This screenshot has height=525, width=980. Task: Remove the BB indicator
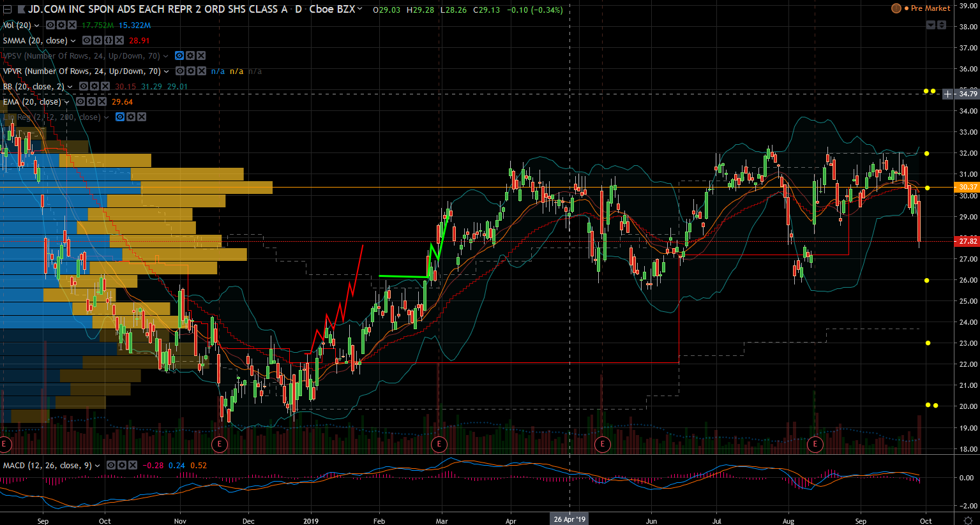105,87
